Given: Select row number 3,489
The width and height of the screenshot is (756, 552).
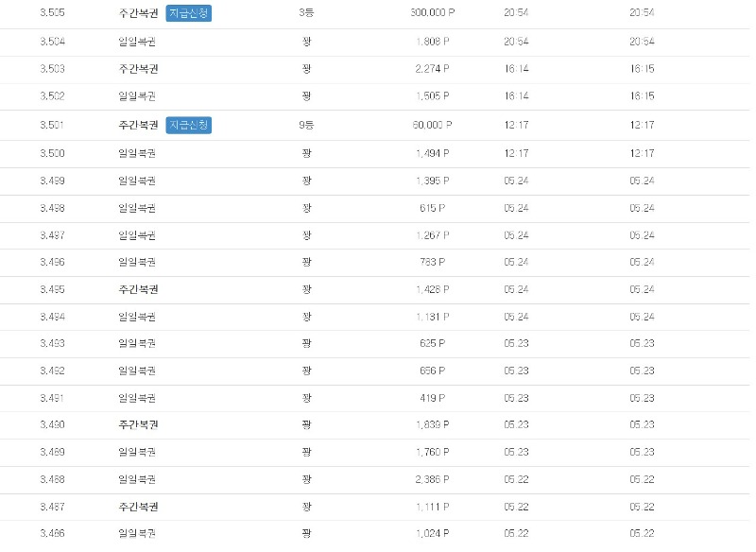Looking at the screenshot, I should [52, 452].
